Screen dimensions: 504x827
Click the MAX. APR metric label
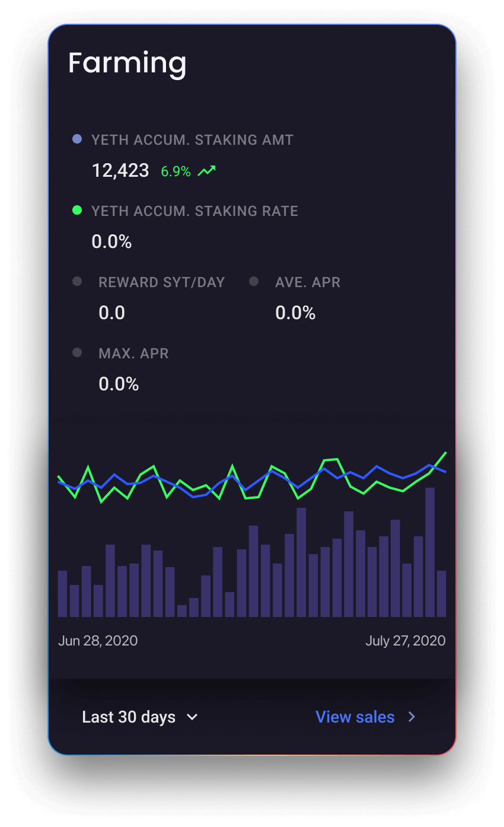(133, 354)
